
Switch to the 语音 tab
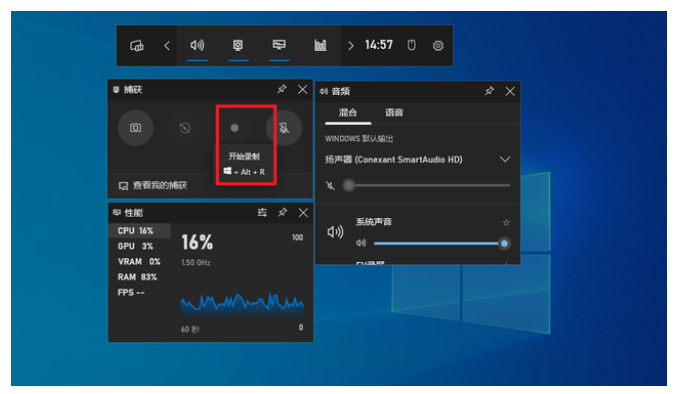(394, 113)
